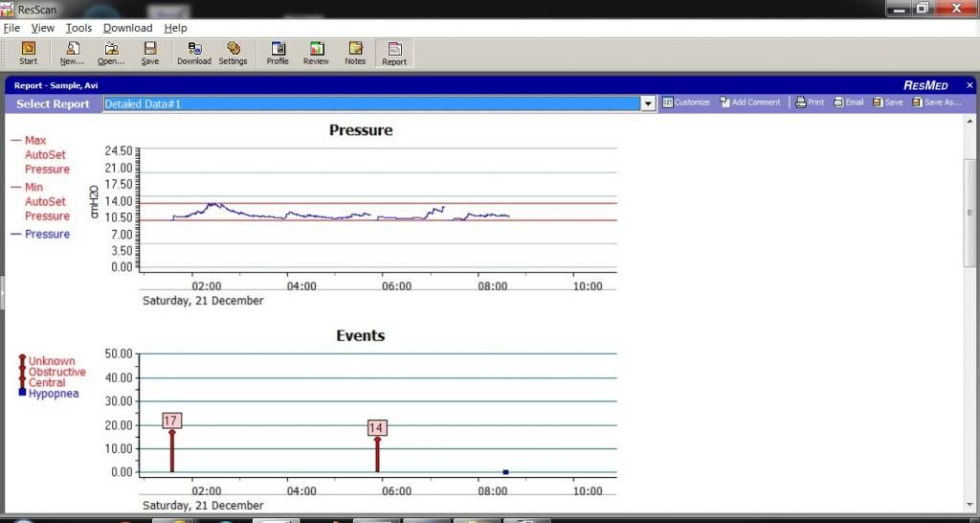Click the Select Report label
This screenshot has width=980, height=523.
pyautogui.click(x=54, y=104)
